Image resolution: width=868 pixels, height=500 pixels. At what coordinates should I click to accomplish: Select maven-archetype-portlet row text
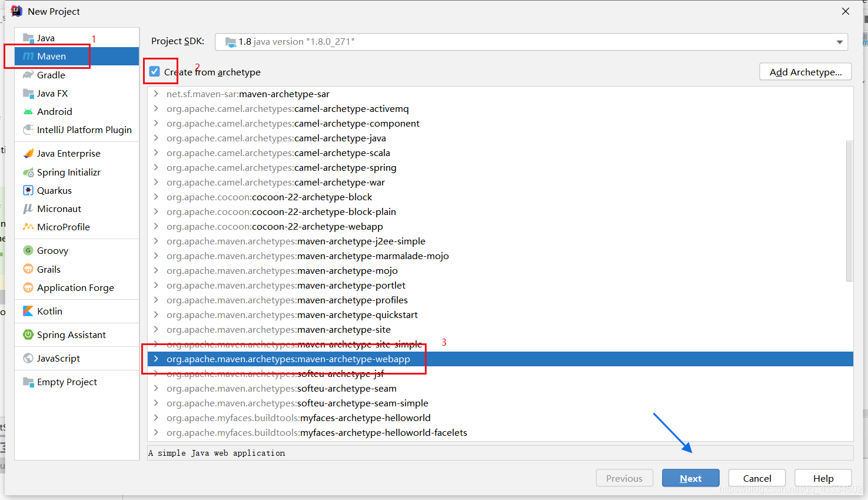coord(286,285)
